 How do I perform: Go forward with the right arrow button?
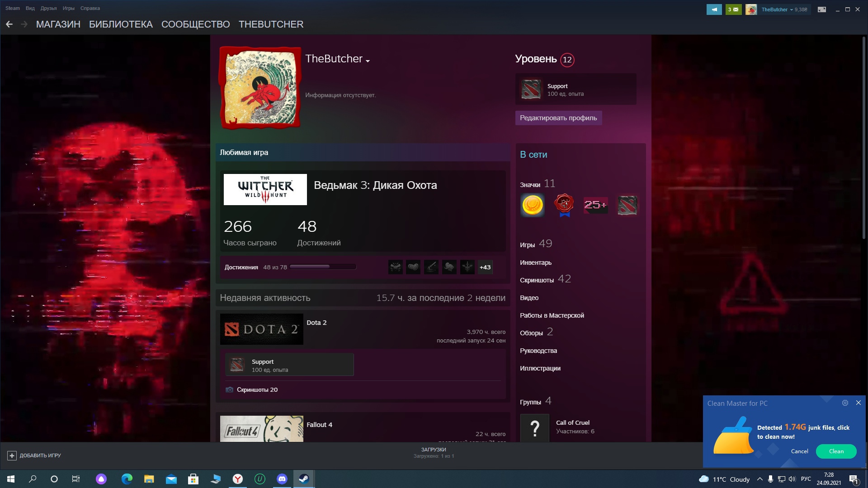click(x=24, y=24)
